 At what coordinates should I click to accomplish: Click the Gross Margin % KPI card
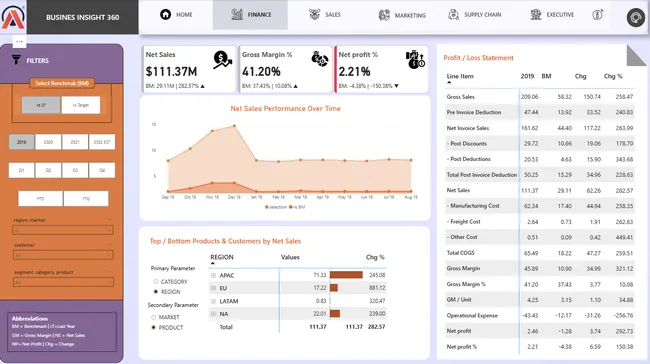285,69
